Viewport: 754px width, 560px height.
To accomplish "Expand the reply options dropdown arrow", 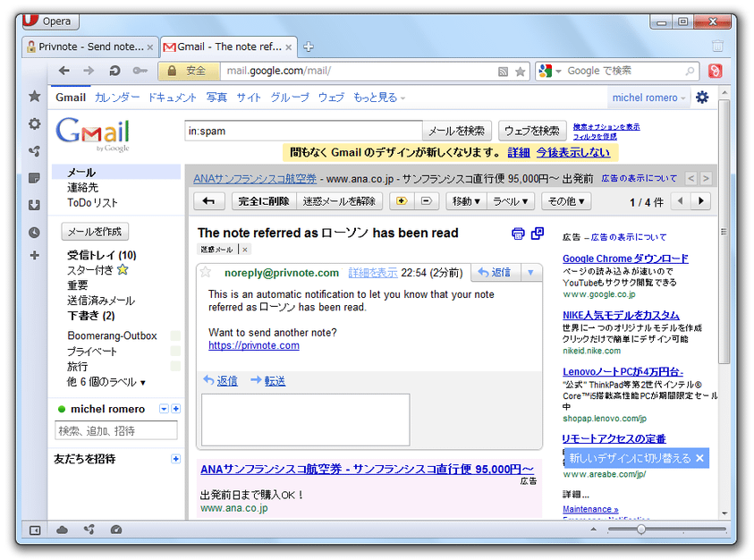I will pos(531,273).
